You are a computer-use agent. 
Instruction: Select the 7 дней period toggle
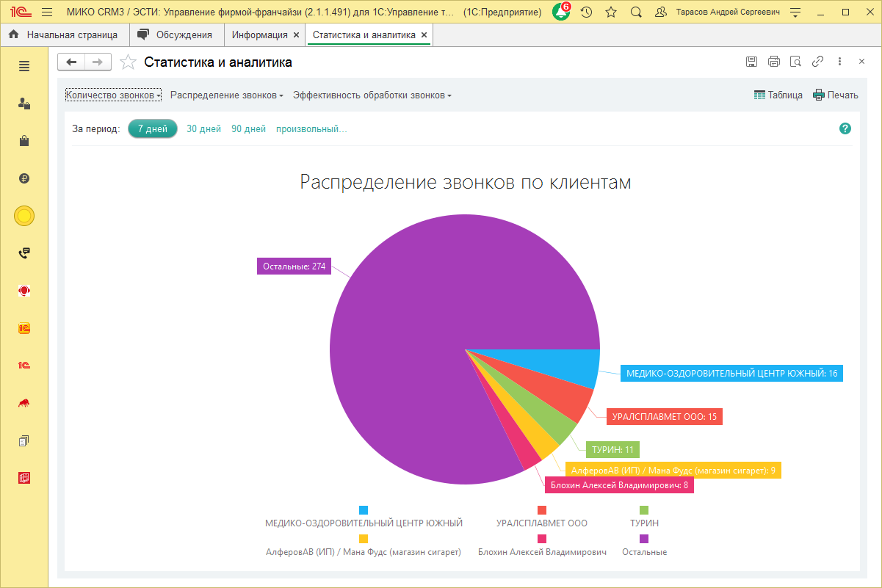coord(152,128)
